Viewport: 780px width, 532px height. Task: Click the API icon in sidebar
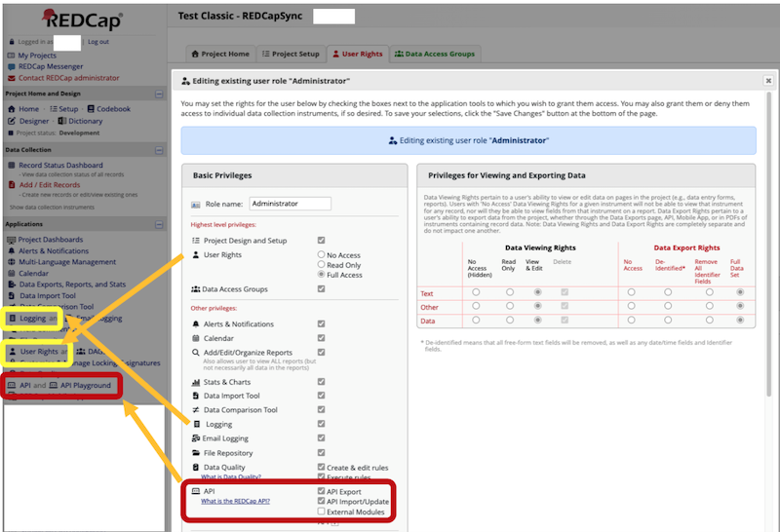point(12,385)
